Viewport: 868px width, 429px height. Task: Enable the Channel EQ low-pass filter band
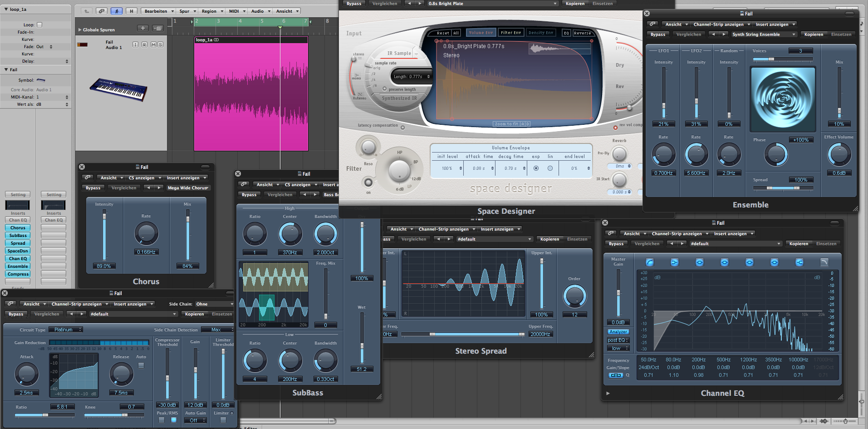coord(824,262)
